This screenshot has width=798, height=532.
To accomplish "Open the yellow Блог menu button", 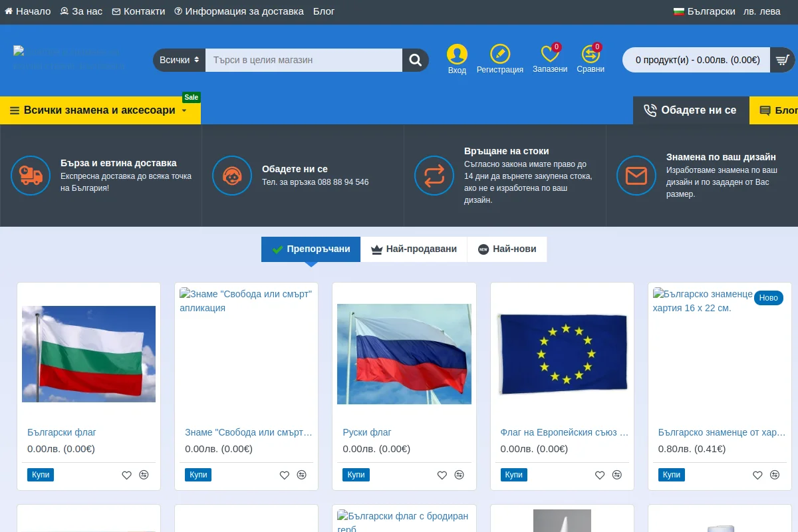I will pyautogui.click(x=774, y=110).
